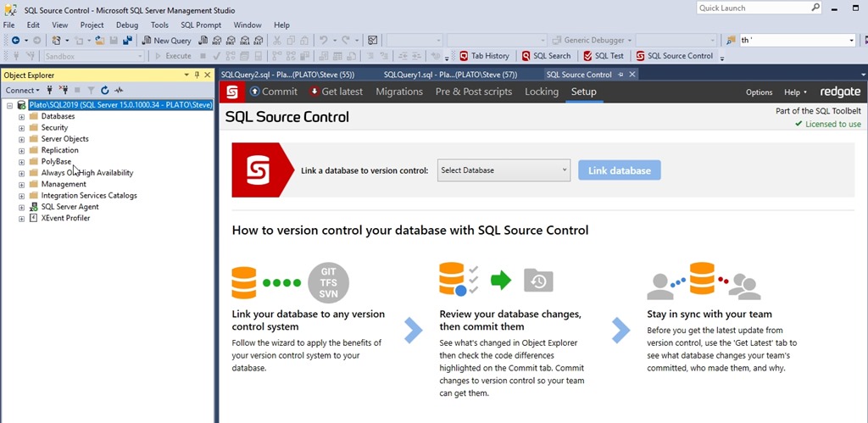
Task: Open the Options link in Source Control
Action: (x=759, y=92)
